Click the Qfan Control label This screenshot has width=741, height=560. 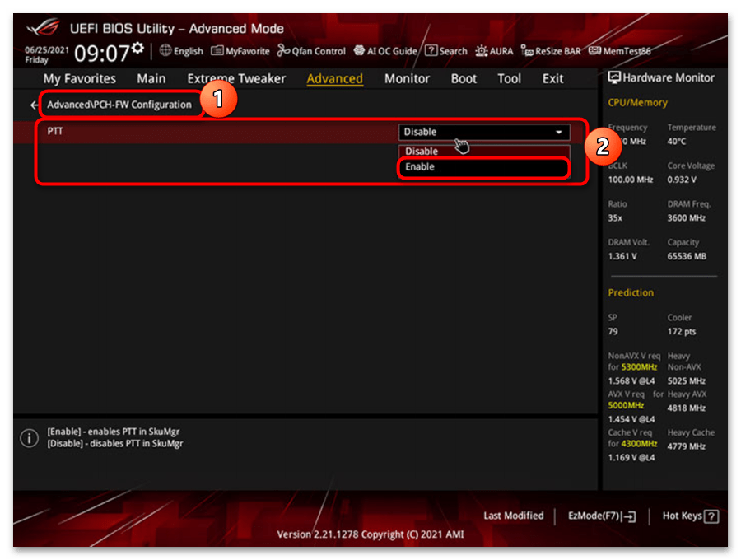tap(319, 51)
